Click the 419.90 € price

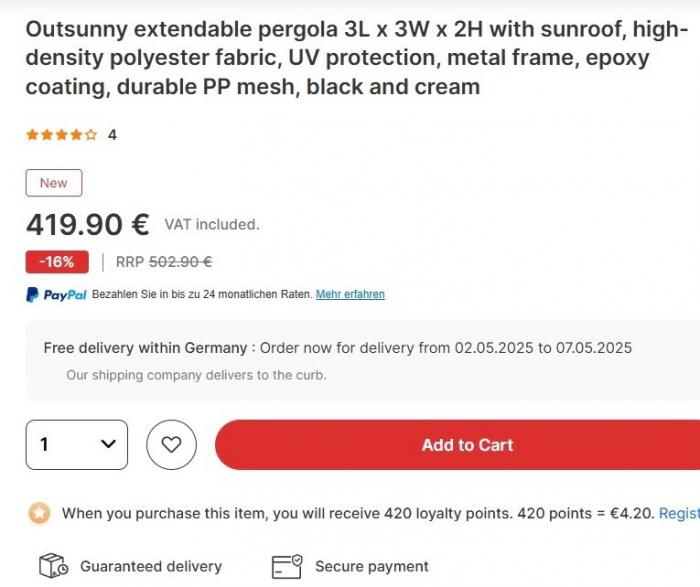pyautogui.click(x=88, y=224)
